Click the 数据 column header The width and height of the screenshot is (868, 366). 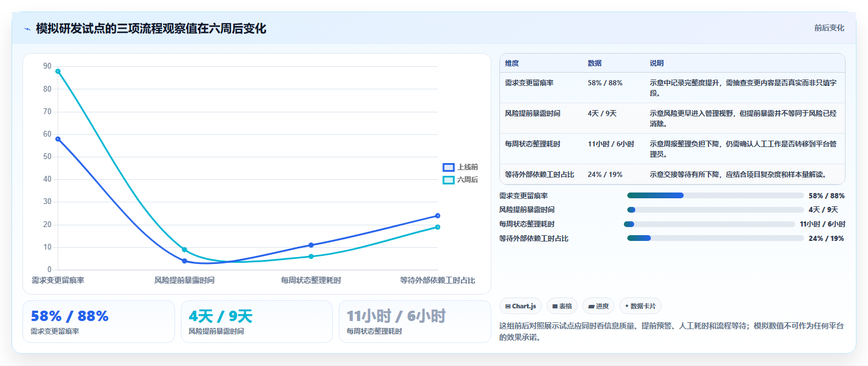pyautogui.click(x=594, y=63)
